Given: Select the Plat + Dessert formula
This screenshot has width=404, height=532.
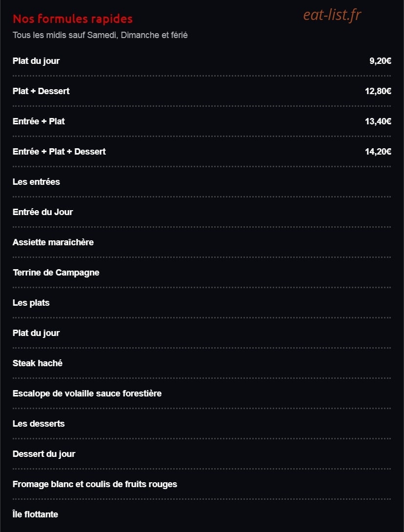Looking at the screenshot, I should click(x=202, y=91).
